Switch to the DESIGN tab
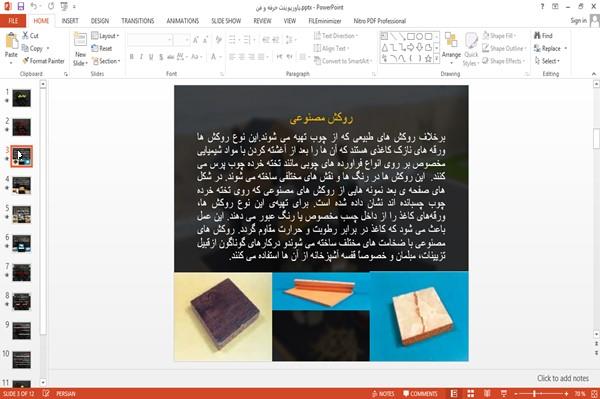 click(x=100, y=21)
